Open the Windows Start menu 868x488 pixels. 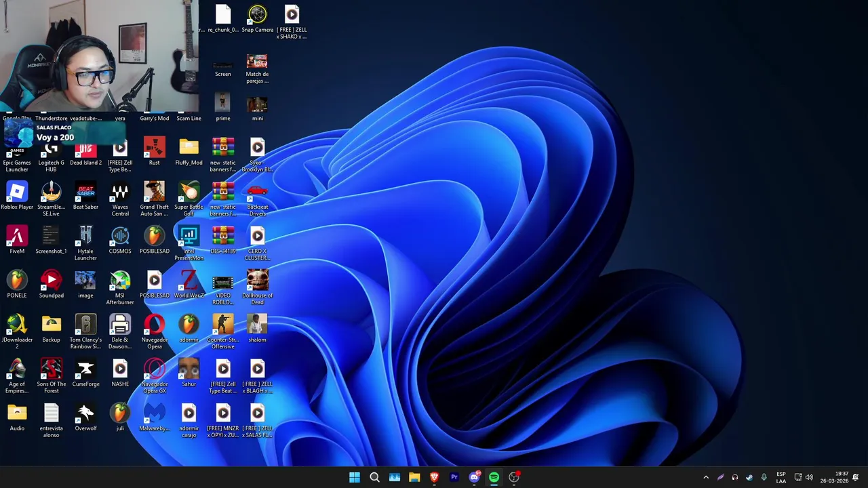pos(355,477)
